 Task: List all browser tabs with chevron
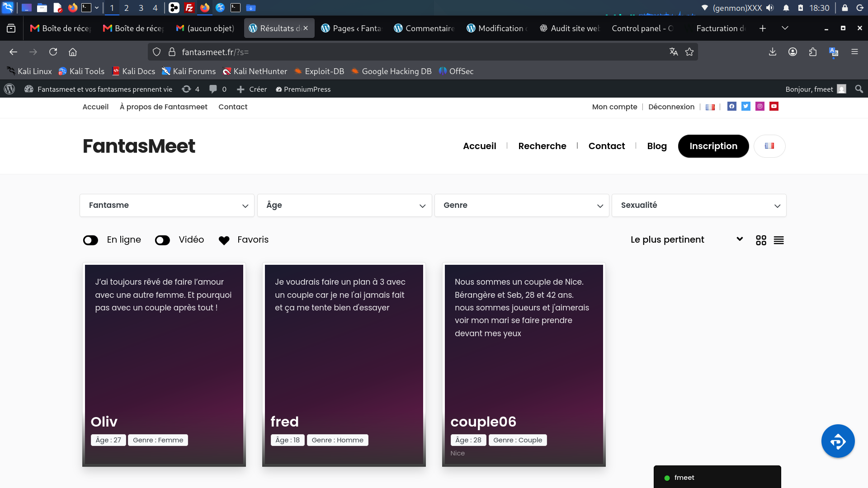785,28
